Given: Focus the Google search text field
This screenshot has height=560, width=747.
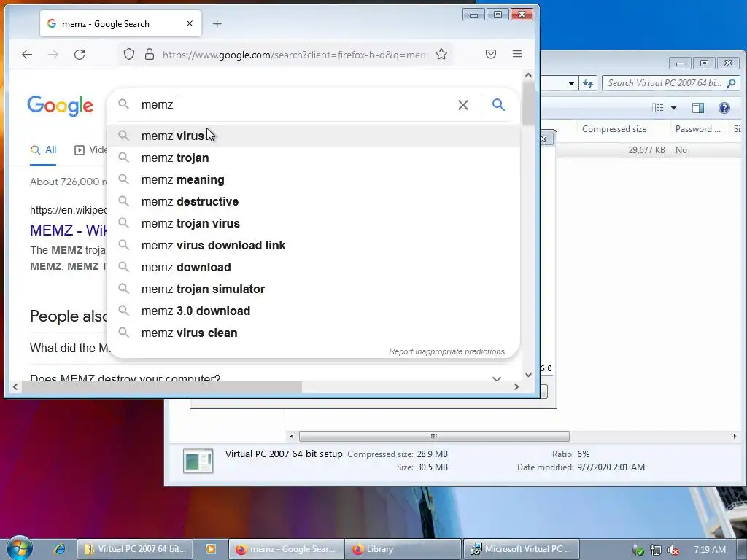Looking at the screenshot, I should click(295, 105).
